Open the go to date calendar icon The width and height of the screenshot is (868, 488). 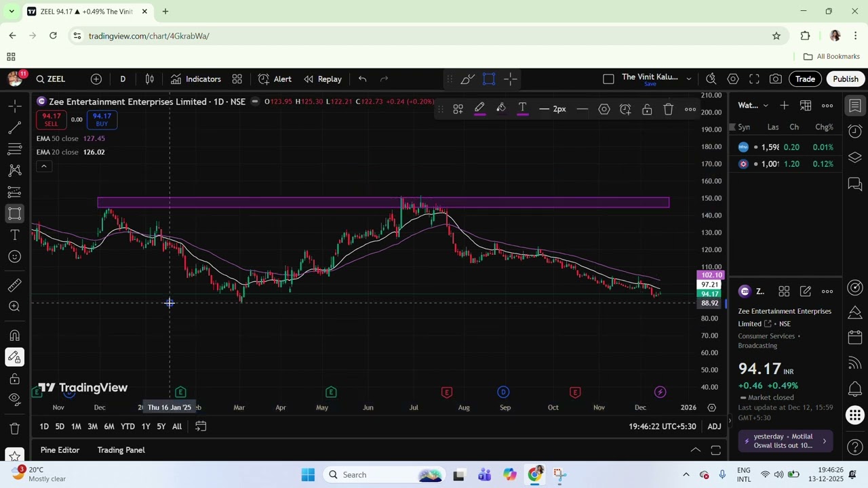[x=201, y=426]
